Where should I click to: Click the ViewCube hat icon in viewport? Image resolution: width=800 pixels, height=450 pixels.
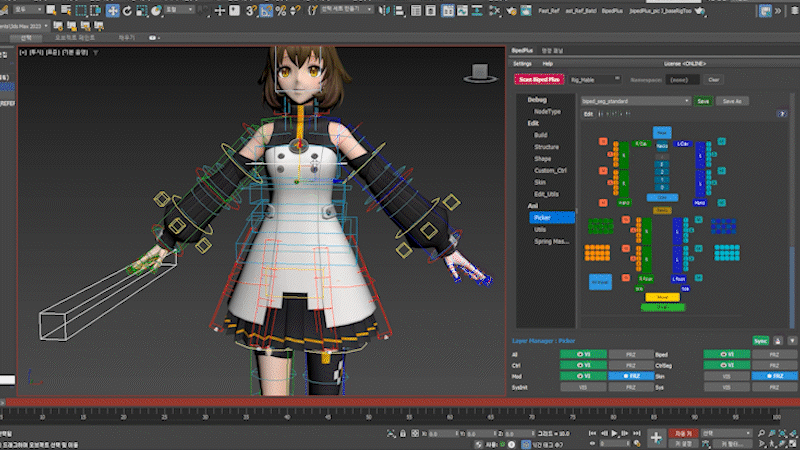click(x=481, y=72)
